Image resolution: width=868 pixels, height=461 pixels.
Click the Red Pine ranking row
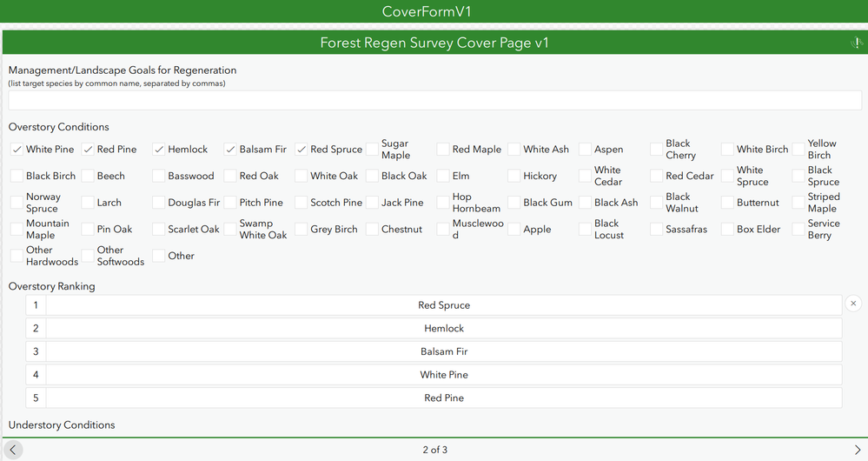click(x=443, y=398)
